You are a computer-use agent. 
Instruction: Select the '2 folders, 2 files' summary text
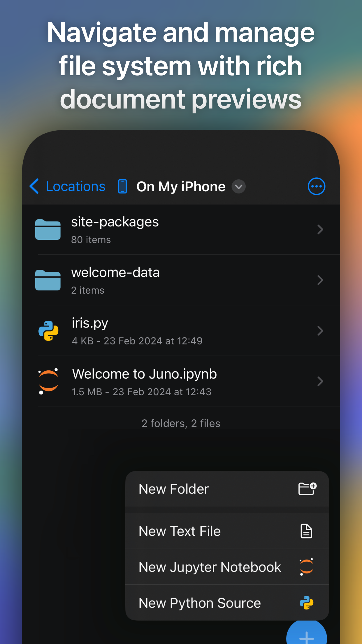181,423
